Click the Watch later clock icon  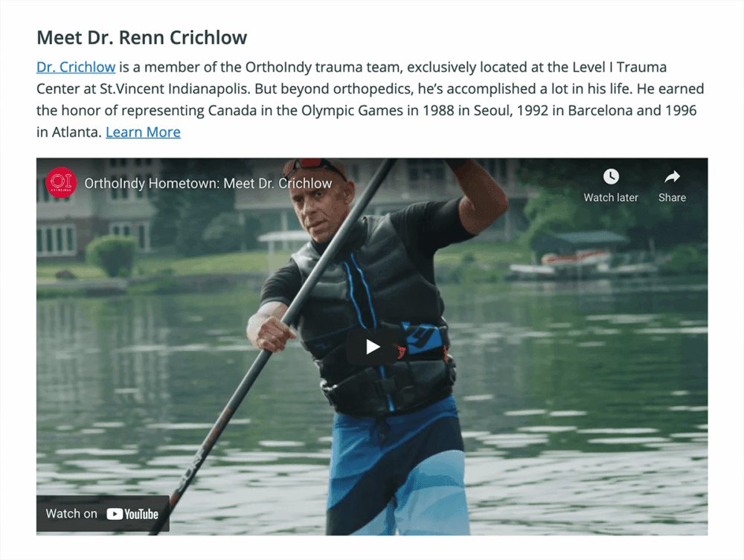point(611,177)
